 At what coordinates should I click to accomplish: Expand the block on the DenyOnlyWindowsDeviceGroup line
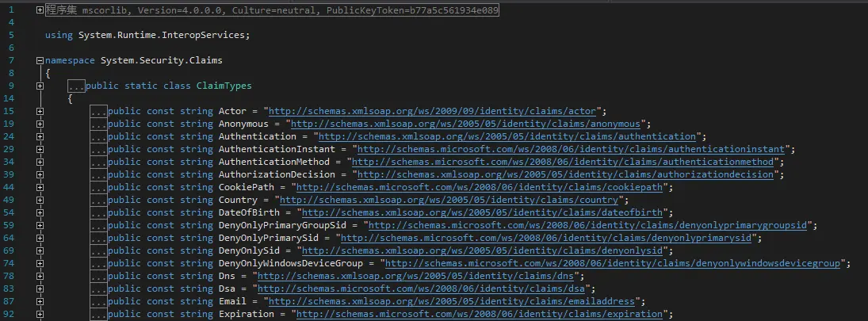click(x=40, y=264)
